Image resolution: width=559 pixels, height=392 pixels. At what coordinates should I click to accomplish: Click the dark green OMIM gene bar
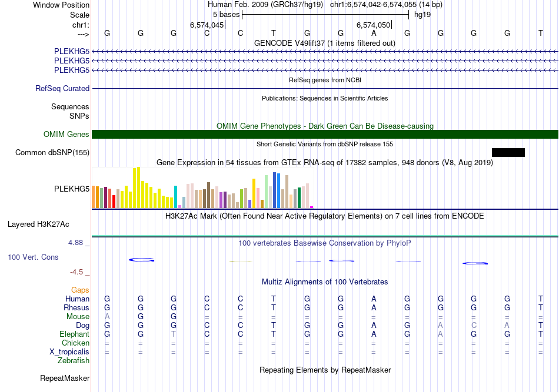coord(325,134)
